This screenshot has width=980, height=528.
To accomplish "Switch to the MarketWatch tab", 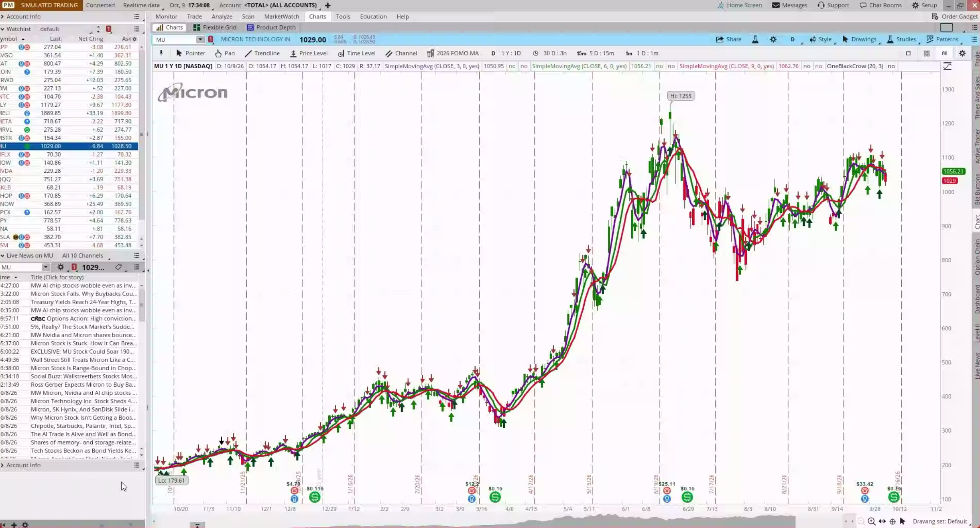I will point(281,16).
